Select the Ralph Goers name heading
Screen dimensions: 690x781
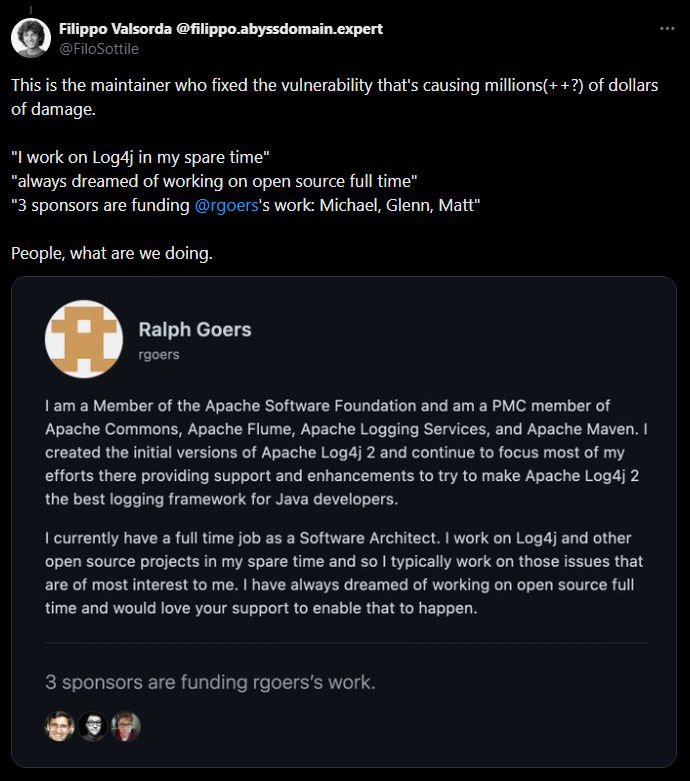coord(194,329)
